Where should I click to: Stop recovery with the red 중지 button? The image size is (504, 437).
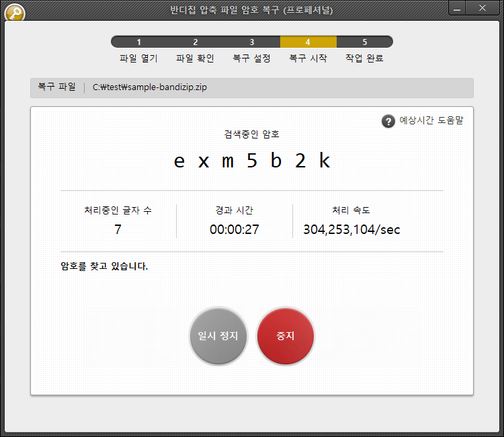tap(286, 336)
